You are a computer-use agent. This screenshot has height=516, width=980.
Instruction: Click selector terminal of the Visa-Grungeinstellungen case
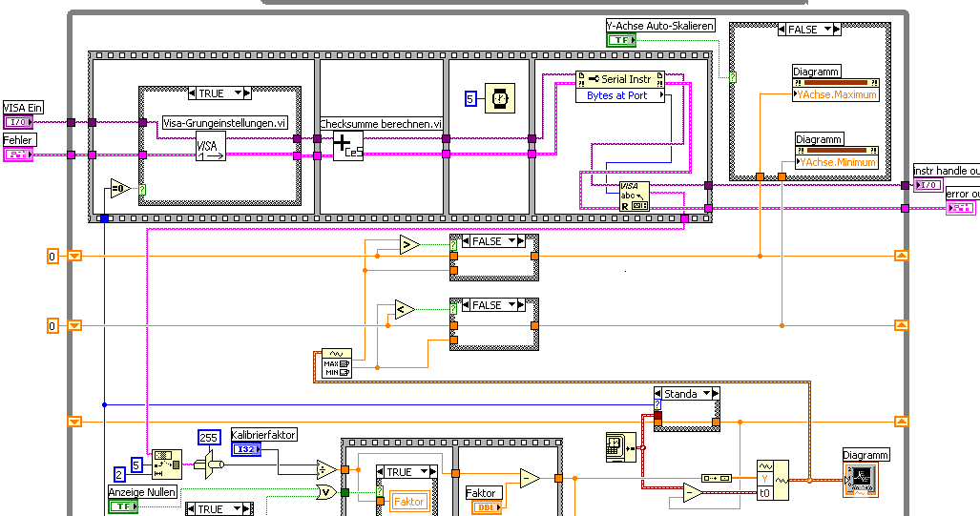(142, 189)
